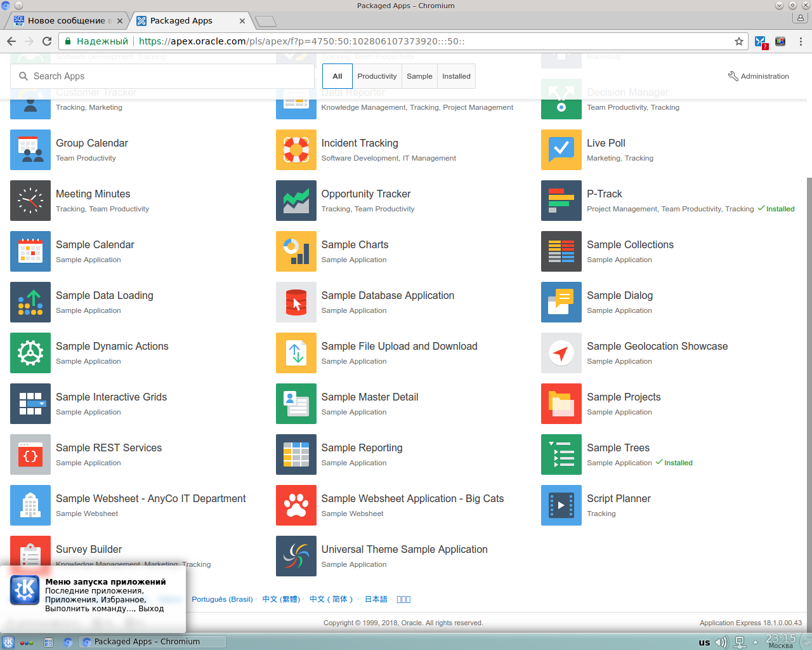Open Chromium's three-dot menu
The height and width of the screenshot is (650, 812).
pos(801,41)
